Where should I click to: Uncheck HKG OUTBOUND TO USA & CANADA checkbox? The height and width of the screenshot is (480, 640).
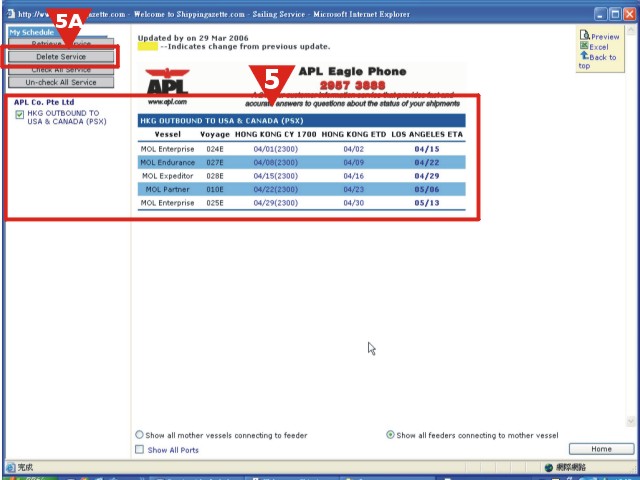click(x=20, y=115)
